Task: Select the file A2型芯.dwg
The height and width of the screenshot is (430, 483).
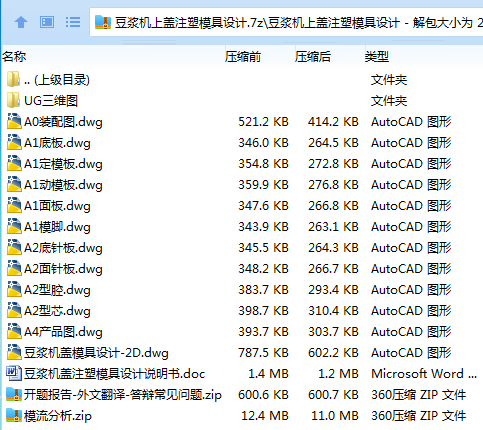Action: 57,311
